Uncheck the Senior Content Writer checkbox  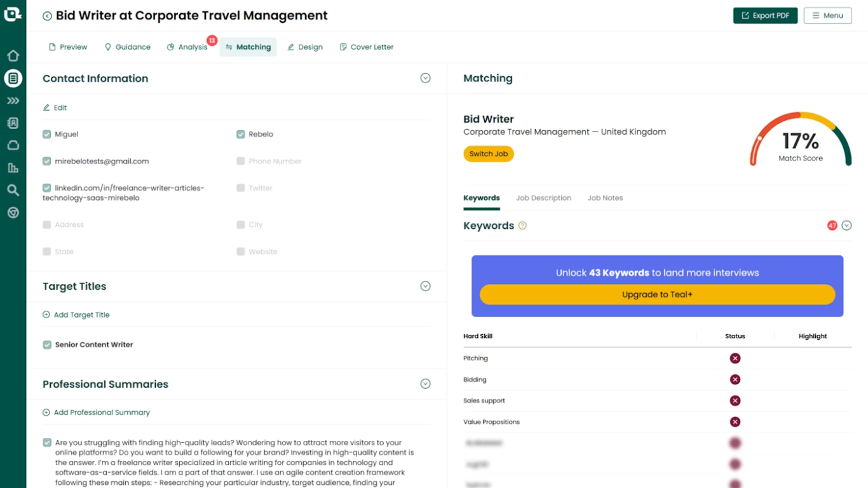(x=47, y=345)
